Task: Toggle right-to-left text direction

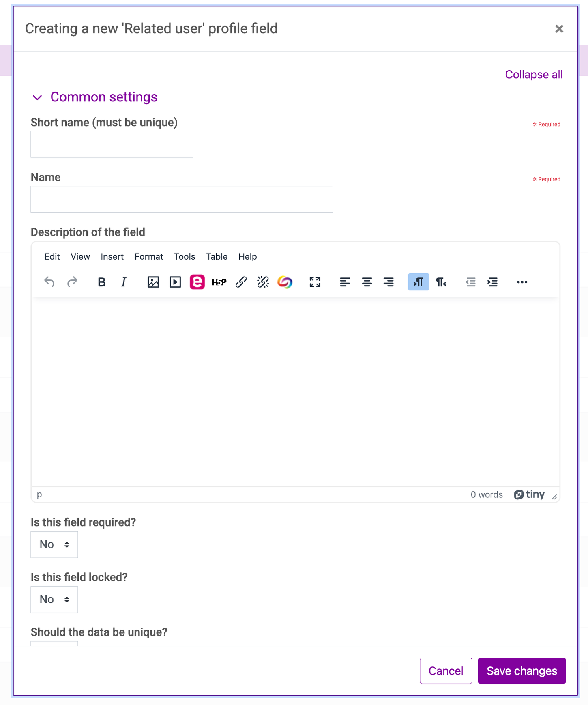Action: click(441, 282)
